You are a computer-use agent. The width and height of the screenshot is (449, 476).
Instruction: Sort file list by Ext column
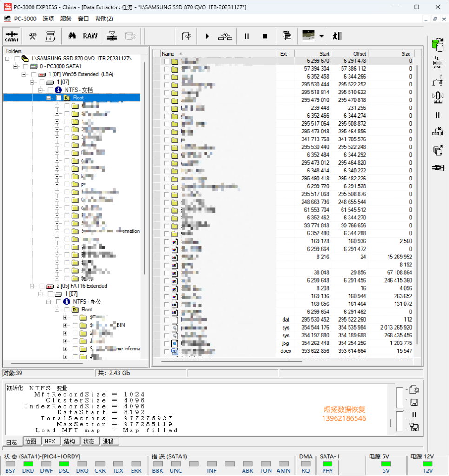pos(285,54)
